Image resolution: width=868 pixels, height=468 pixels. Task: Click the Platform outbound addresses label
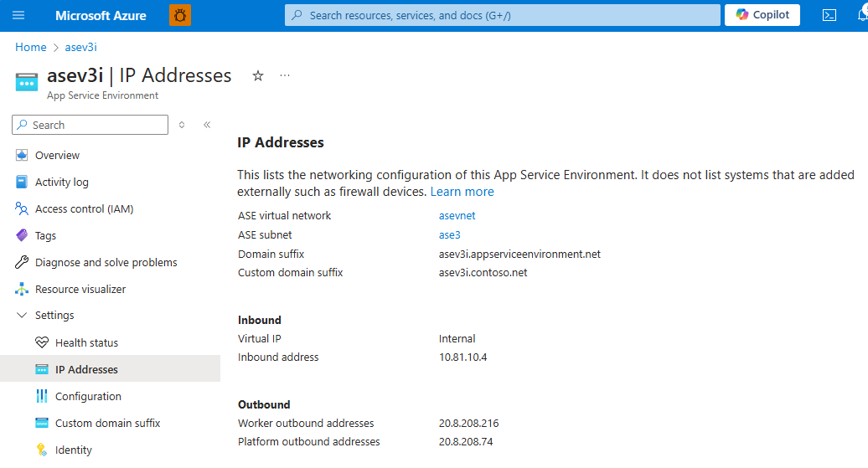[309, 442]
